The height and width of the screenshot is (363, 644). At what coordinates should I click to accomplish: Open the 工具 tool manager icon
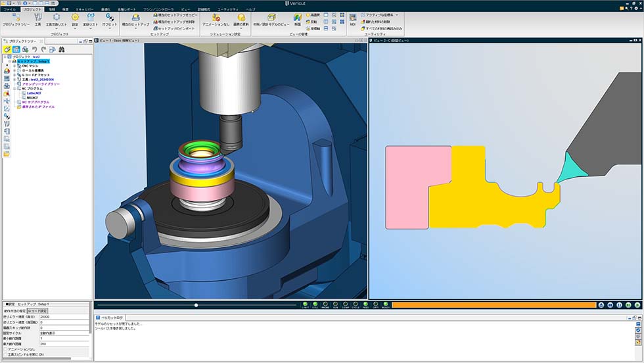pyautogui.click(x=37, y=18)
